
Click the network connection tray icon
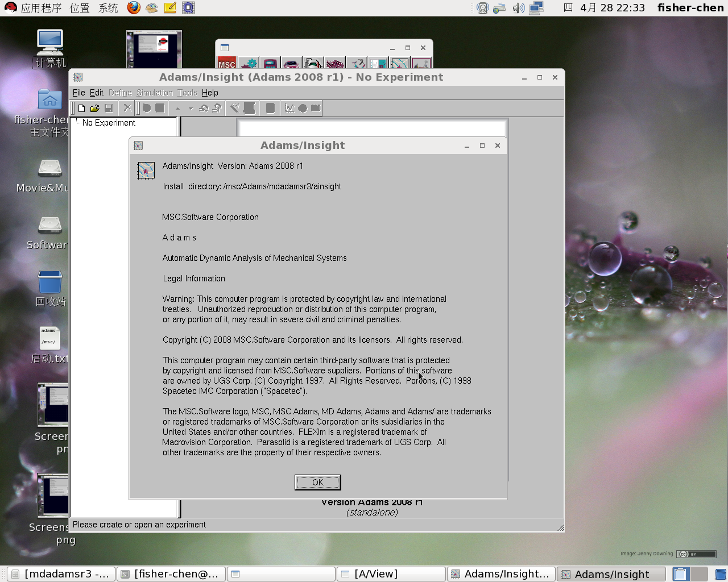pyautogui.click(x=536, y=8)
